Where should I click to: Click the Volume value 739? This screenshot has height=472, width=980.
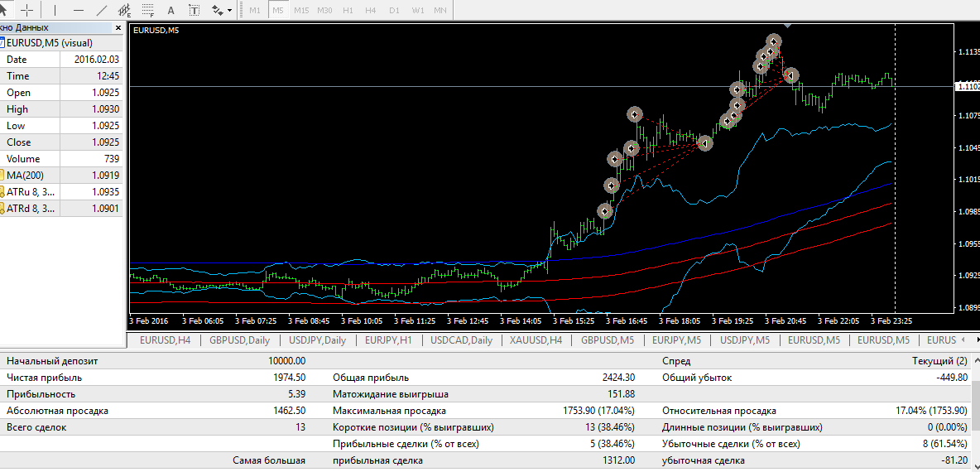(x=112, y=159)
